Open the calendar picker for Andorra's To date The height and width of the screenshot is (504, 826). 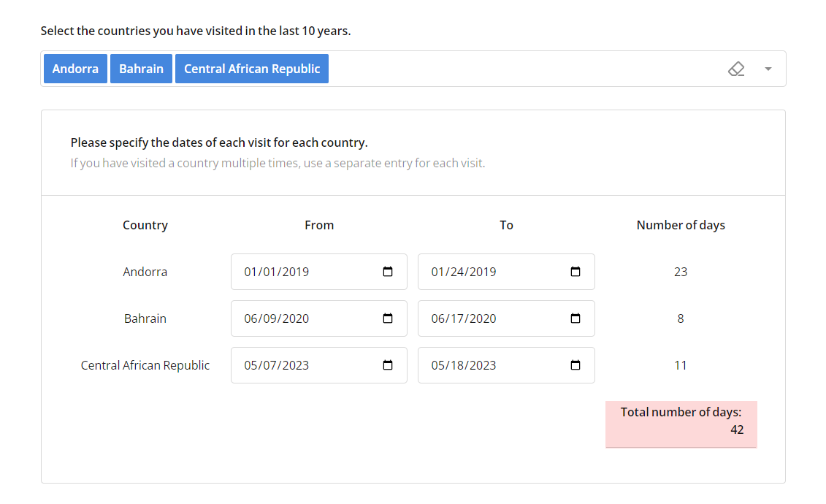(x=574, y=271)
